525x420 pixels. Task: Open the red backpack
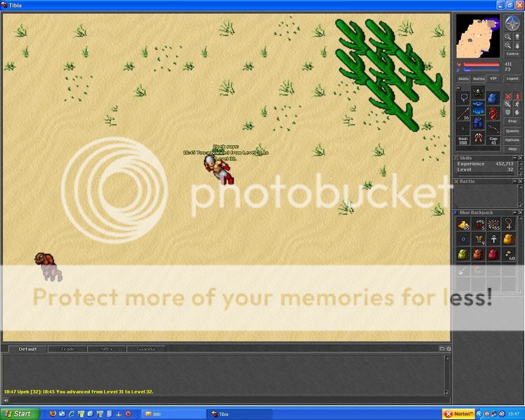click(494, 254)
